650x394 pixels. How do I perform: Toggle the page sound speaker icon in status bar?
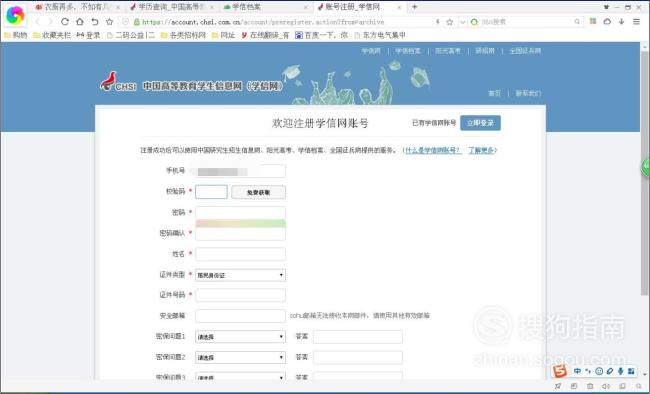(606, 386)
